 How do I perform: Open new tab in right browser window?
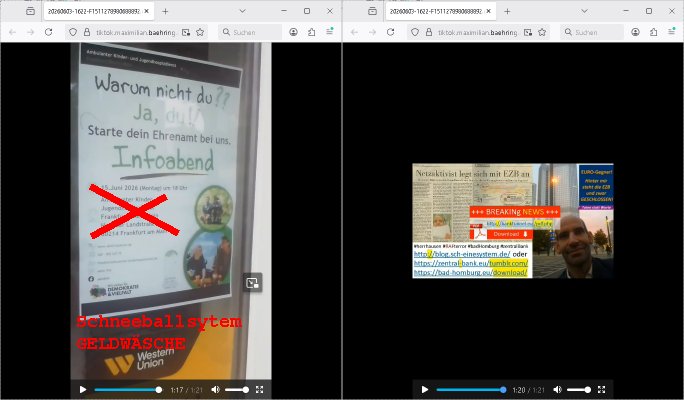click(x=507, y=11)
